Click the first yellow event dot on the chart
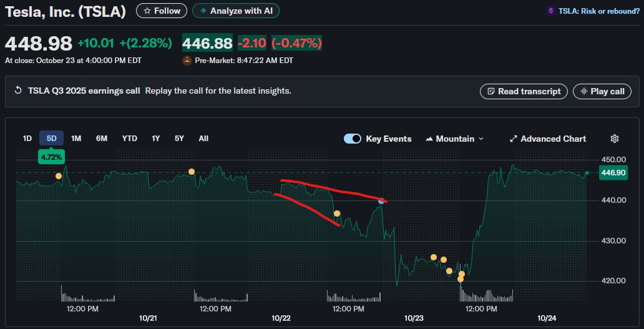This screenshot has width=644, height=329. (x=59, y=176)
